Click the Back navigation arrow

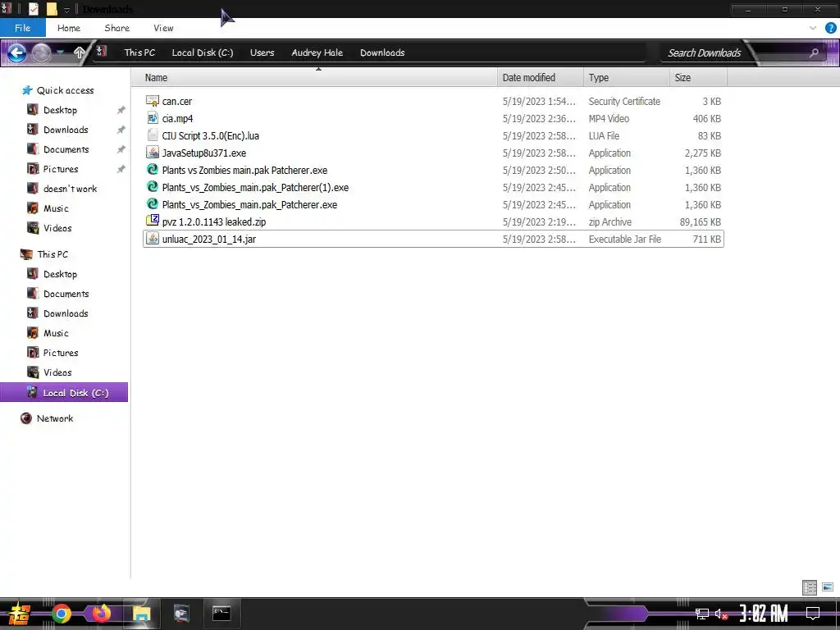tap(16, 52)
